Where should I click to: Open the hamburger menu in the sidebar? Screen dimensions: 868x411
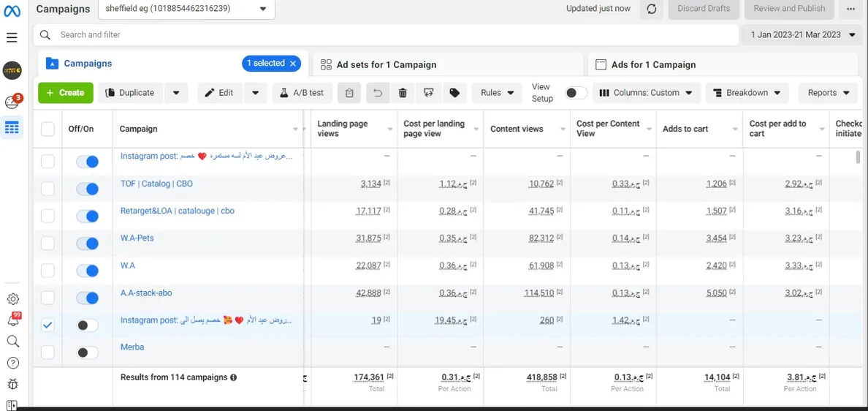click(12, 38)
